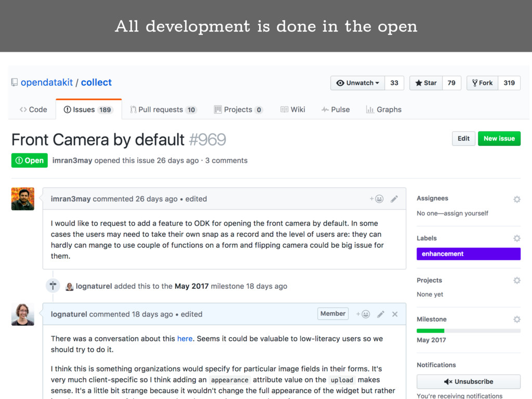Image resolution: width=532 pixels, height=399 pixels.
Task: Delete lognaturel's comment with X icon
Action: point(395,314)
